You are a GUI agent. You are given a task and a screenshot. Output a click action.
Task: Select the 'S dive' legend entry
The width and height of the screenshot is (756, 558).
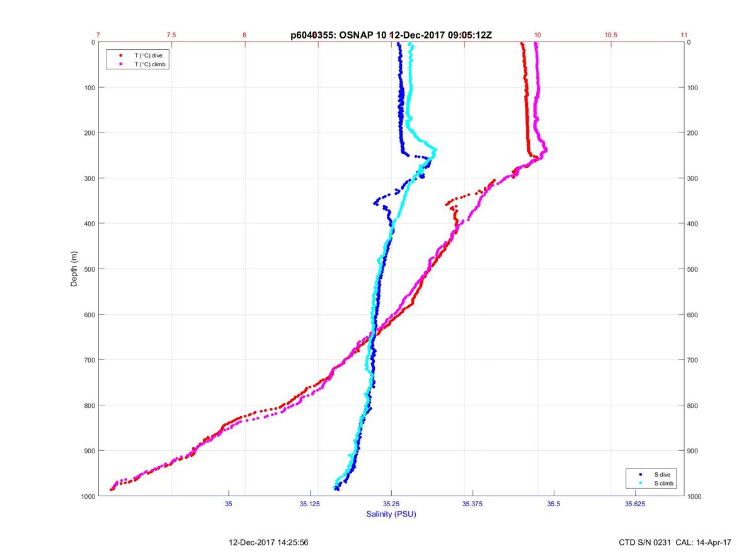[662, 474]
